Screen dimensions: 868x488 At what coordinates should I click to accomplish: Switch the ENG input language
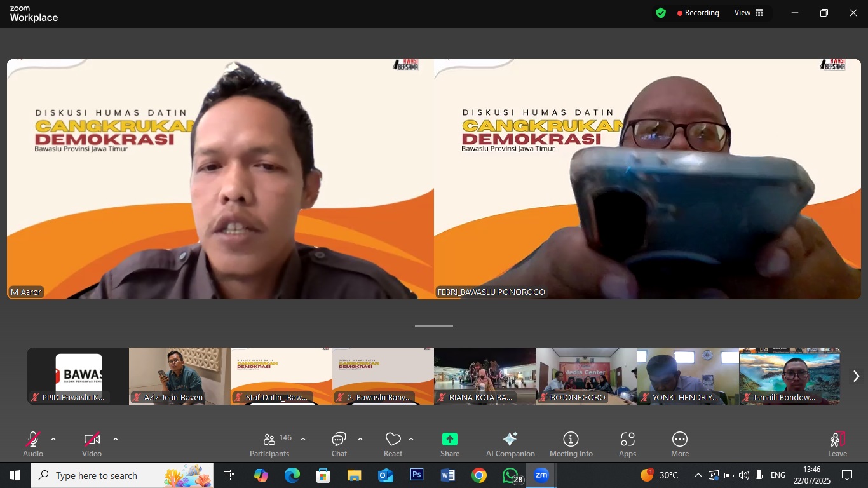tap(778, 475)
